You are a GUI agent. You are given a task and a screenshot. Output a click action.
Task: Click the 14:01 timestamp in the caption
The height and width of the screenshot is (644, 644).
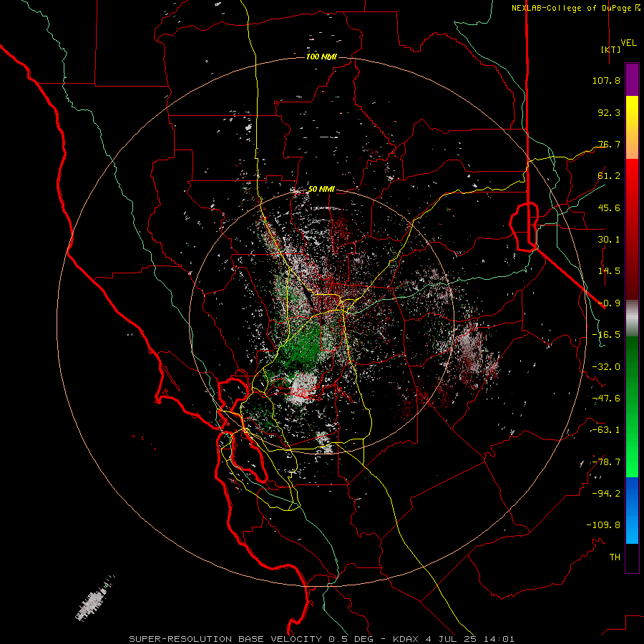[x=499, y=639]
